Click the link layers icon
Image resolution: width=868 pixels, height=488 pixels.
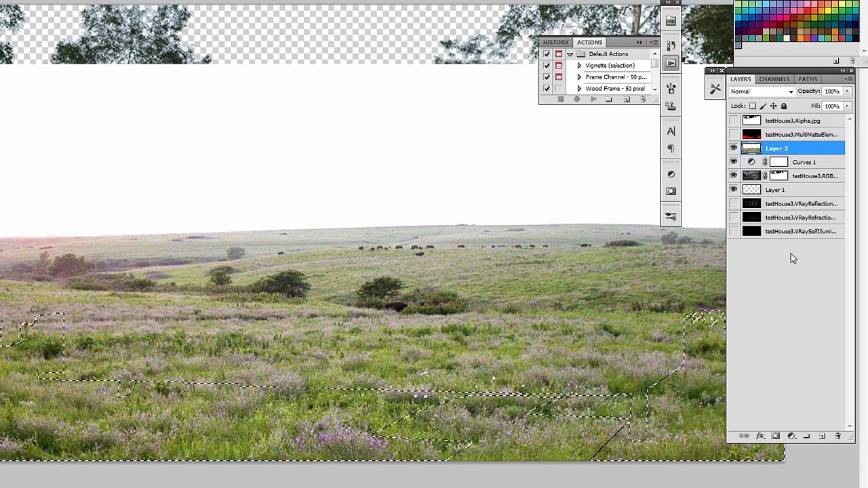pos(744,436)
